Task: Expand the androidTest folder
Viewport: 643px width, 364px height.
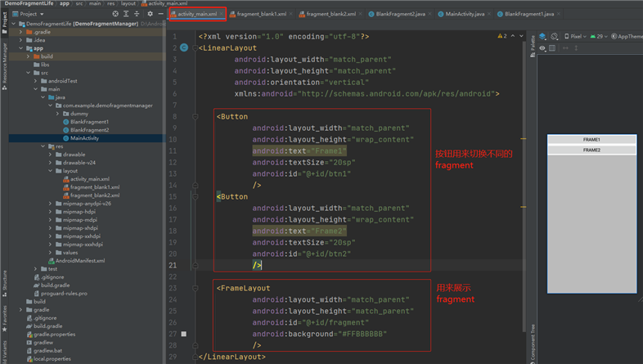Action: click(35, 81)
